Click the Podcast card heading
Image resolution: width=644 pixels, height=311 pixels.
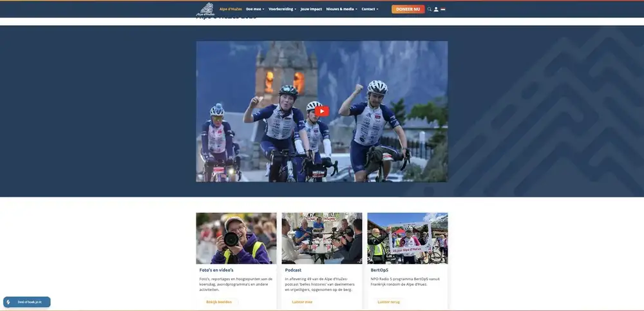tap(293, 270)
